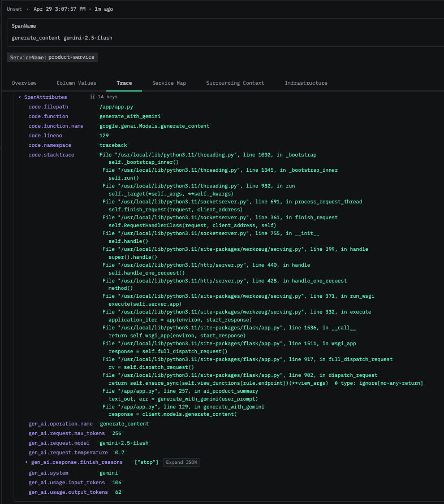The height and width of the screenshot is (504, 444).
Task: Click the value 129 for code.lineno
Action: pyautogui.click(x=104, y=136)
